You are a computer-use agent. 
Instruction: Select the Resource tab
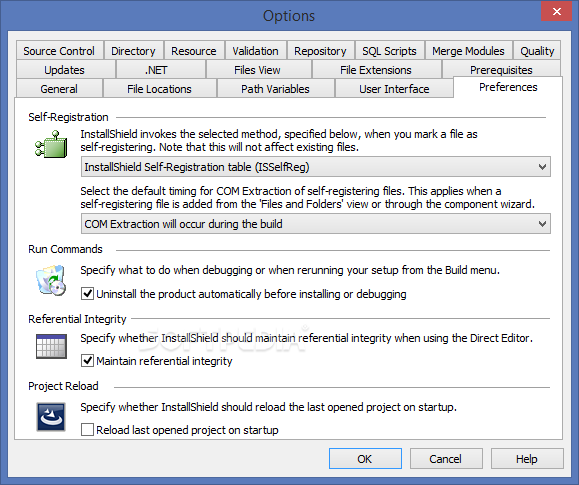tap(194, 51)
